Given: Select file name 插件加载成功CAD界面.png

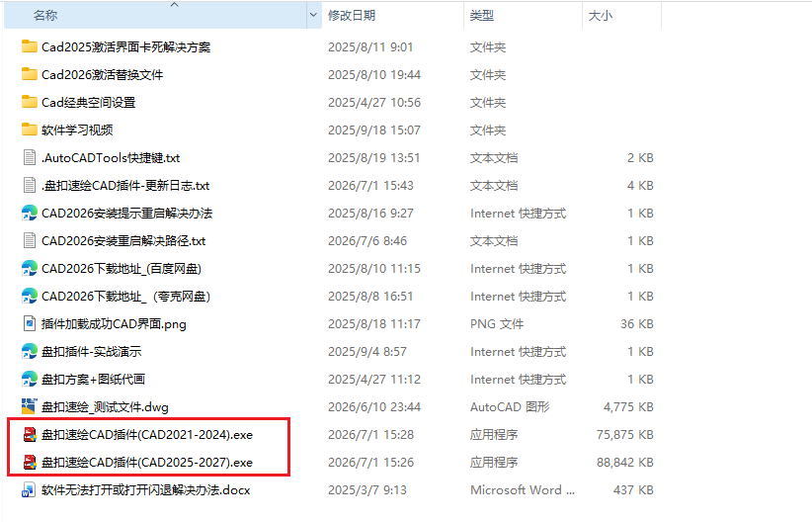Looking at the screenshot, I should click(x=114, y=324).
